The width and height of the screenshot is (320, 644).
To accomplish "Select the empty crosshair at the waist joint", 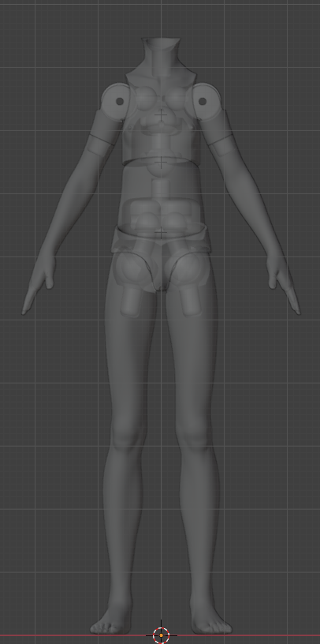I will coord(161,163).
